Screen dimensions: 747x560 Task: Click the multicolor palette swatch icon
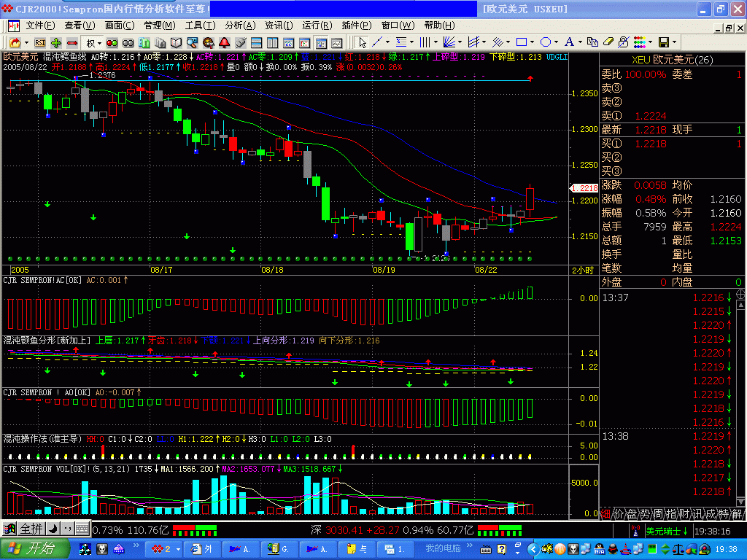point(641,42)
